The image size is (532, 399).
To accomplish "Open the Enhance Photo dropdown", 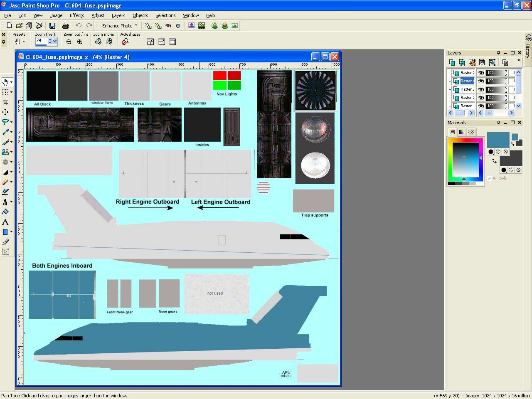I will pos(119,26).
